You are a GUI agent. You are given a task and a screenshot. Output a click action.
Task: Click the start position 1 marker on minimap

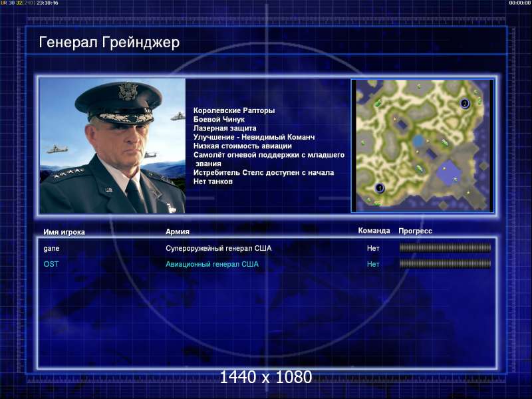pyautogui.click(x=380, y=188)
